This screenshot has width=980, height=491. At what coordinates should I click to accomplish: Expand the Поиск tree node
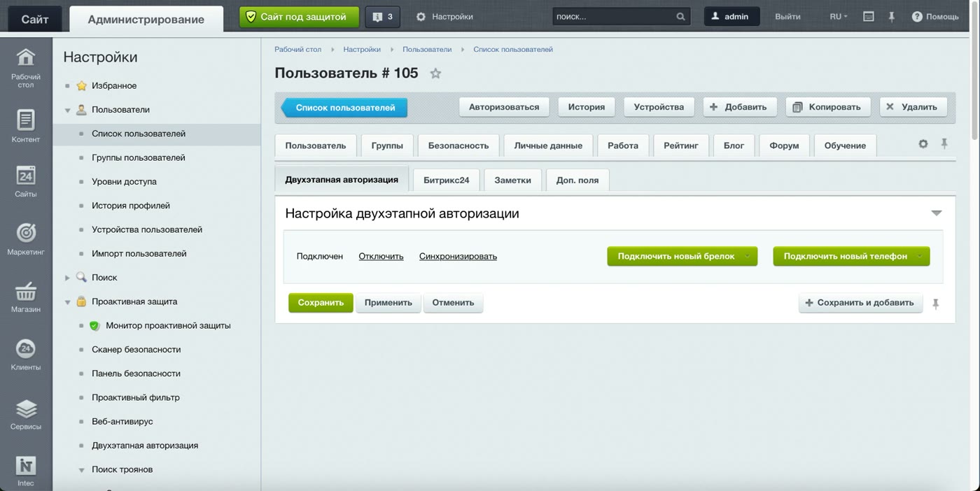(x=67, y=278)
